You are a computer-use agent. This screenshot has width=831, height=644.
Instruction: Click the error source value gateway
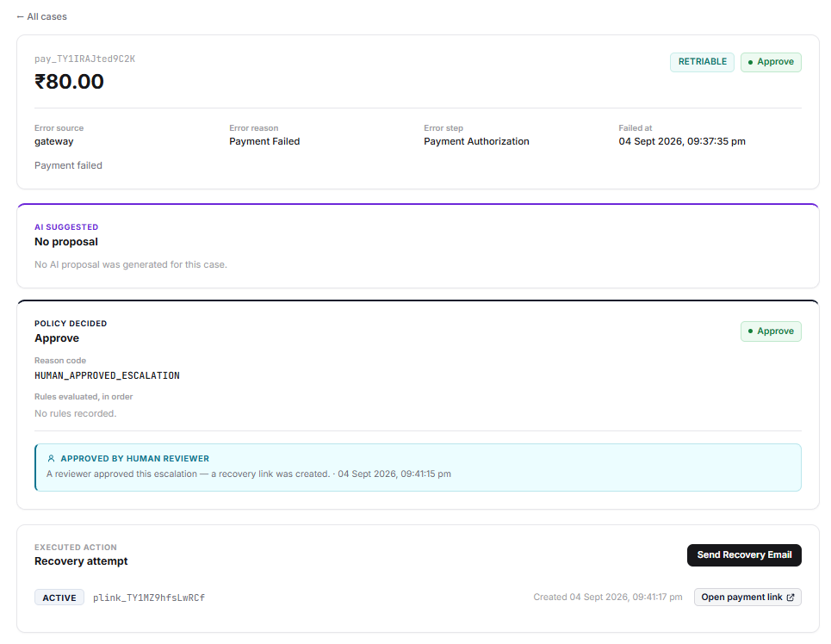pyautogui.click(x=54, y=141)
